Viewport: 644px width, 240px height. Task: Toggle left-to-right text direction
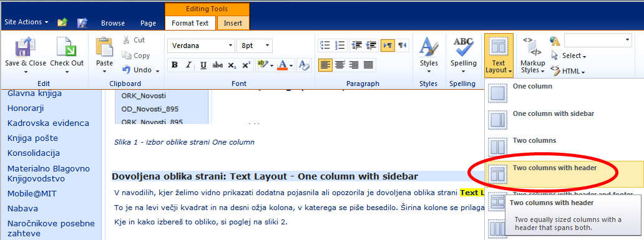(388, 45)
